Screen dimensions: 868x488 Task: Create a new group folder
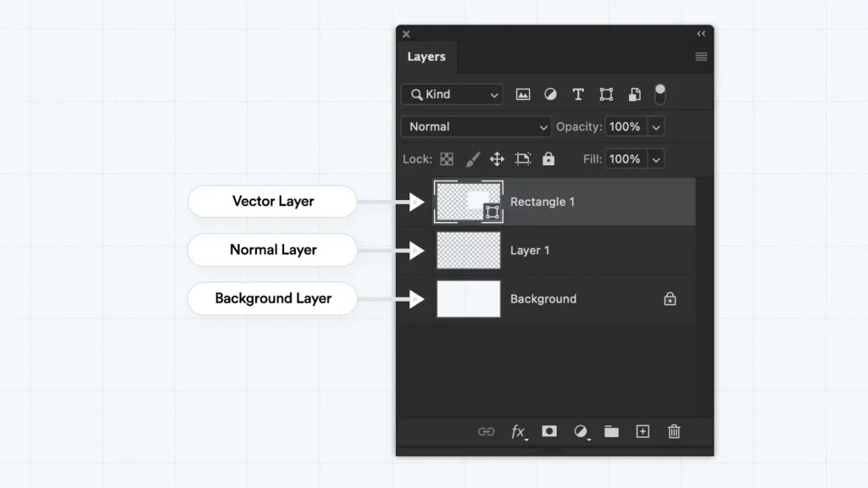[x=611, y=431]
